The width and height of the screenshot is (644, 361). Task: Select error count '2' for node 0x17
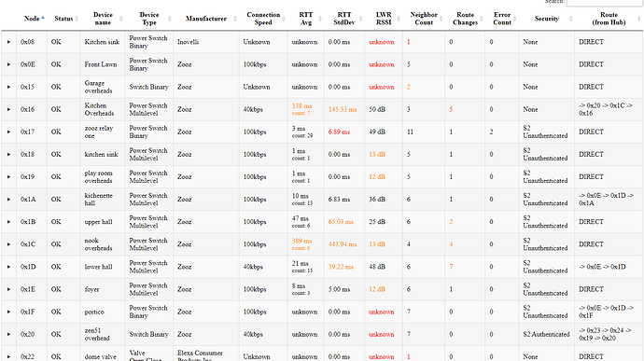click(491, 132)
